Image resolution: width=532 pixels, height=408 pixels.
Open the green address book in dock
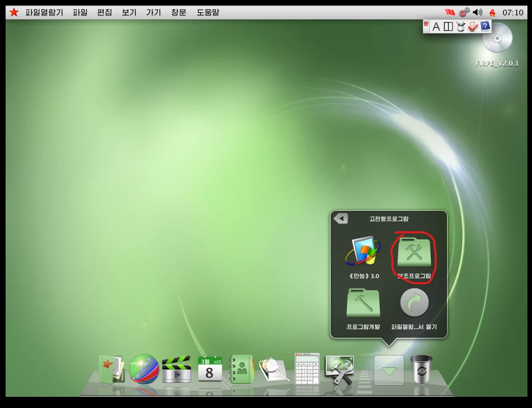pos(242,369)
